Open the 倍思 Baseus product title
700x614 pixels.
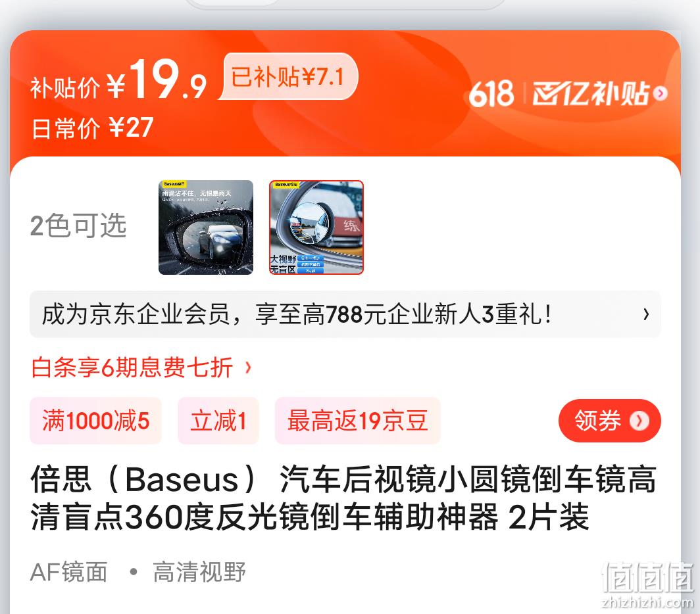pyautogui.click(x=343, y=498)
